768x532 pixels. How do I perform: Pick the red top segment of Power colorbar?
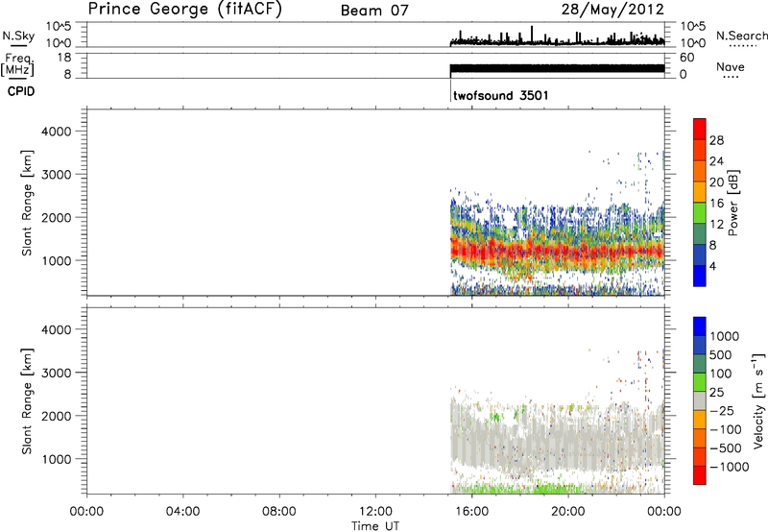pyautogui.click(x=699, y=129)
